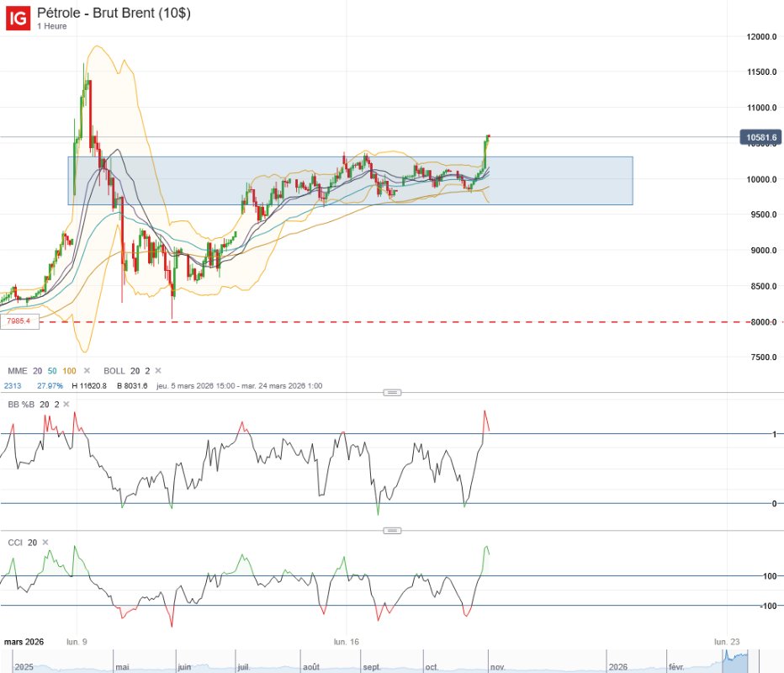Open BOLL indicator settings label

pos(114,370)
